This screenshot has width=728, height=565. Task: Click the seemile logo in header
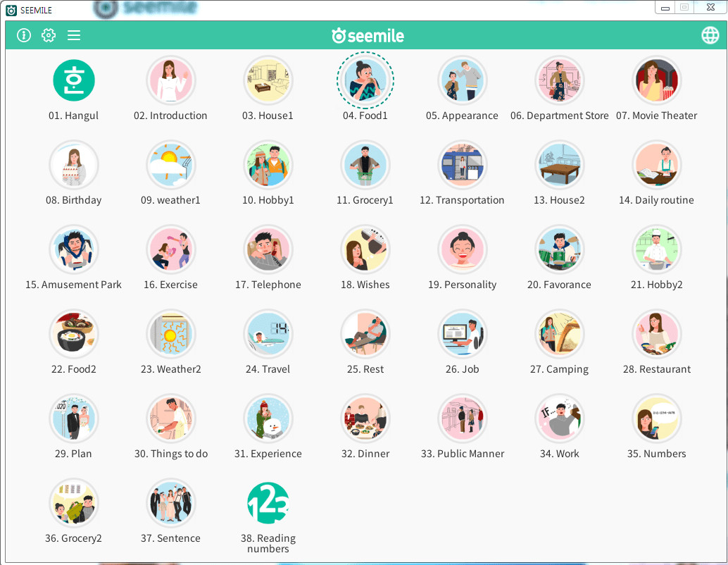pos(368,36)
